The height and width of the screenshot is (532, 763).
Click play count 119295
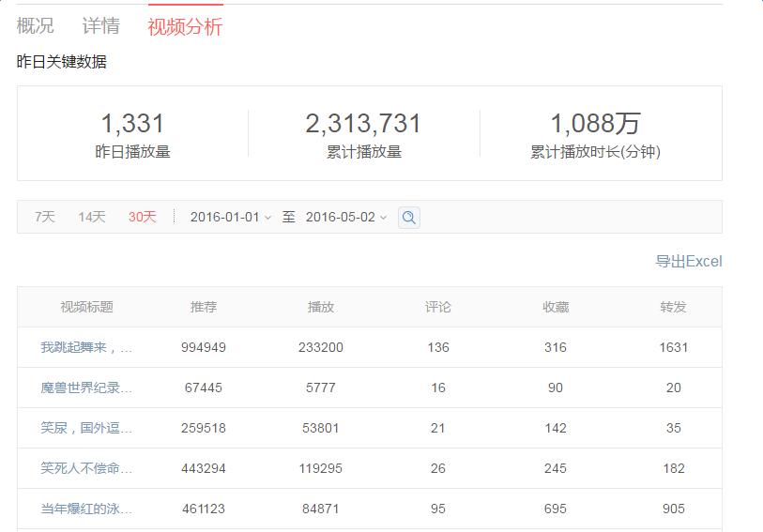tap(321, 468)
